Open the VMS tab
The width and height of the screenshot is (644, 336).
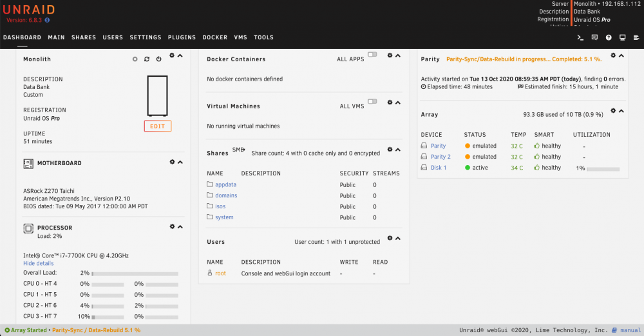[x=241, y=37]
